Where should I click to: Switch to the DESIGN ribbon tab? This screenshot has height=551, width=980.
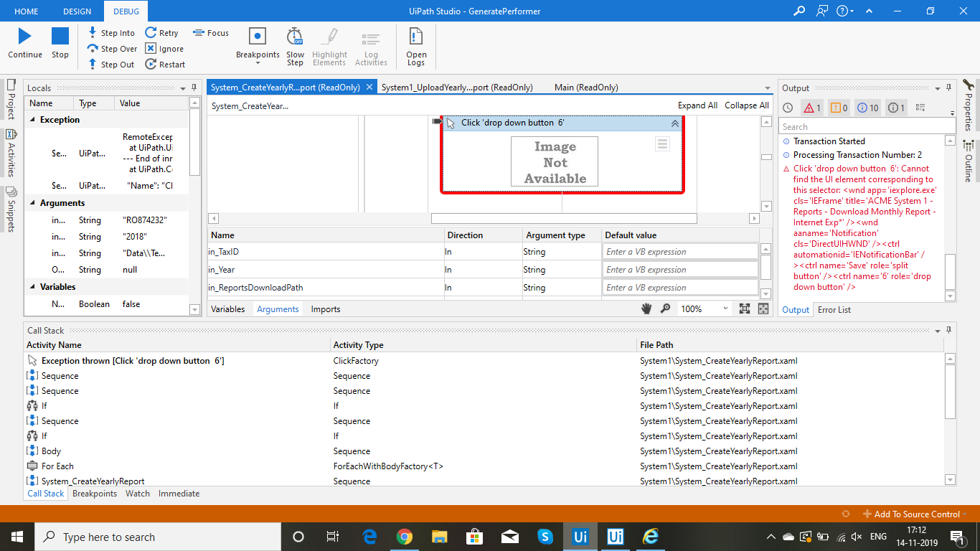(77, 11)
